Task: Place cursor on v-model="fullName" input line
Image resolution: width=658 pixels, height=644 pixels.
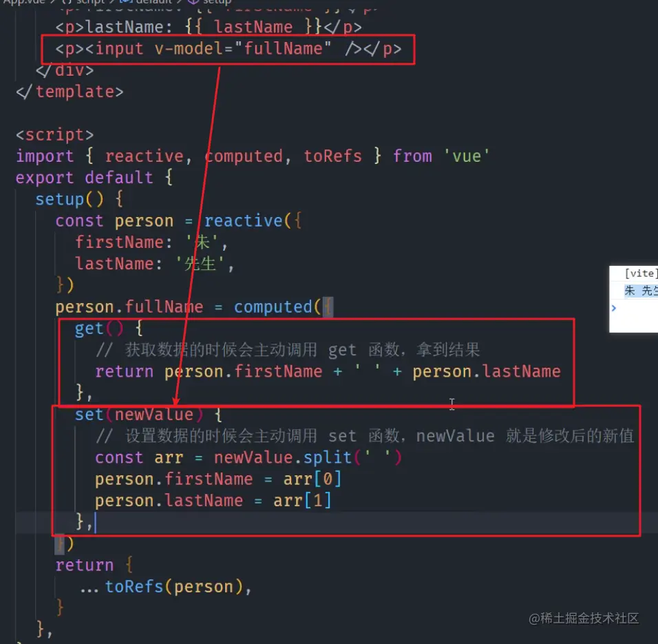Action: click(x=229, y=49)
